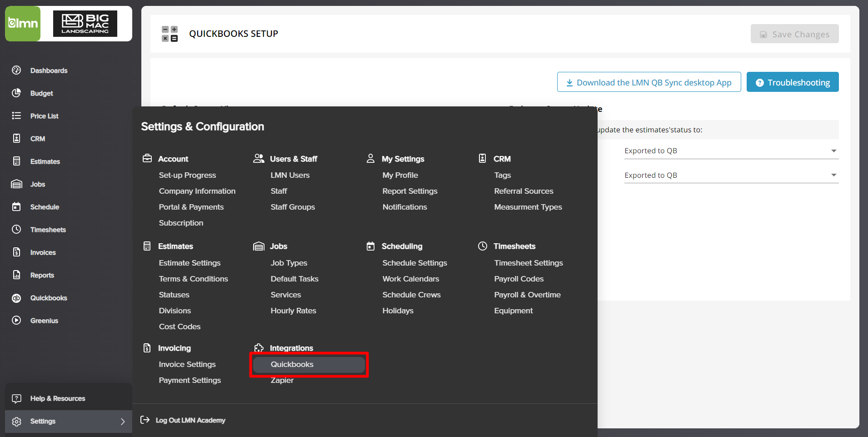868x437 pixels.
Task: Collapse Settings menu via chevron arrow
Action: click(122, 422)
